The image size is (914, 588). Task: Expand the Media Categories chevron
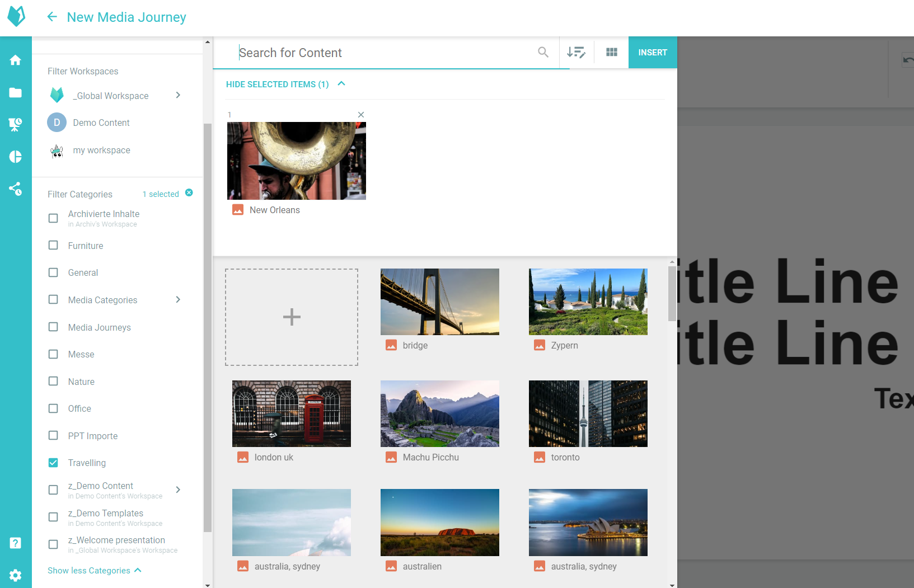[178, 300]
